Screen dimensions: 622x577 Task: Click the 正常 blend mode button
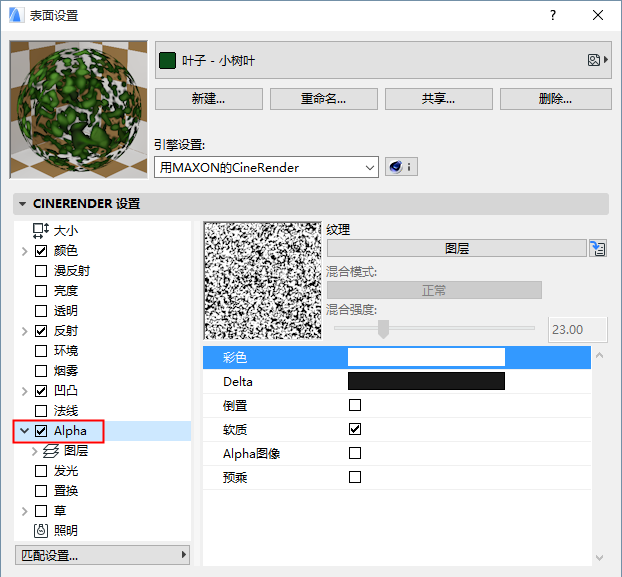pos(434,290)
